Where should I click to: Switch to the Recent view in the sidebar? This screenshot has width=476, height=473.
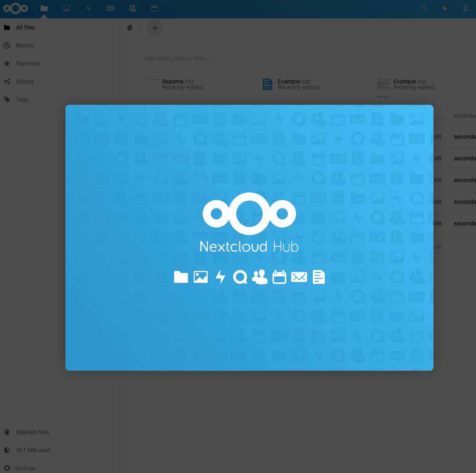(25, 45)
